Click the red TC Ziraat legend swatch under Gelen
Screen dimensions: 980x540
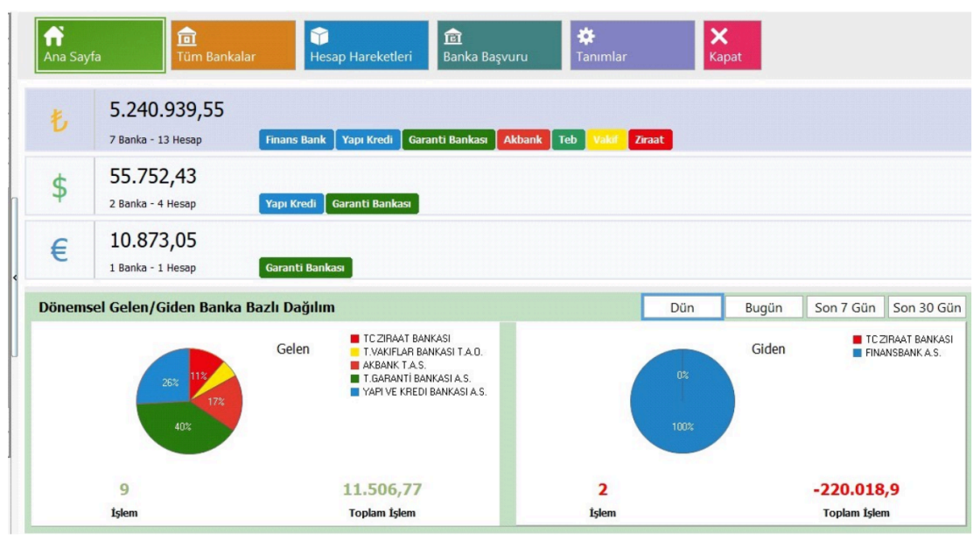click(355, 339)
